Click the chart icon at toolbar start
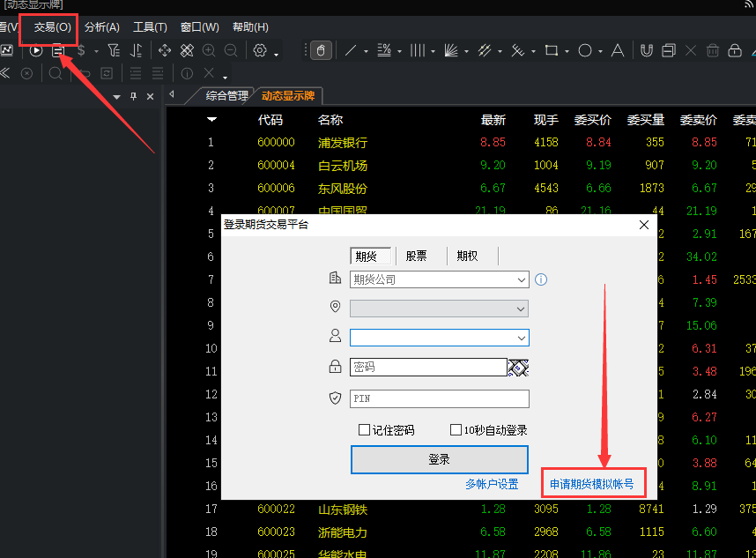The height and width of the screenshot is (558, 756). 7,50
